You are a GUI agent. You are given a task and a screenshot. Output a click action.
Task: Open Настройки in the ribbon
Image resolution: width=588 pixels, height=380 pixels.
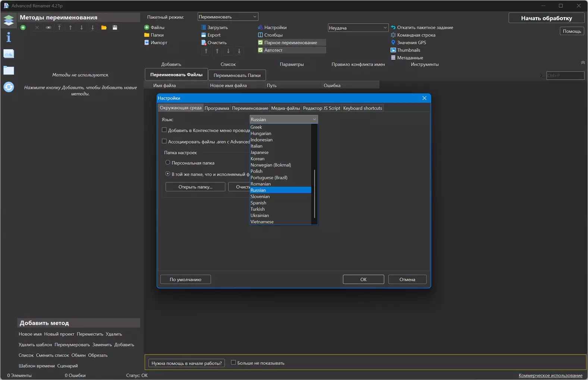click(x=272, y=28)
